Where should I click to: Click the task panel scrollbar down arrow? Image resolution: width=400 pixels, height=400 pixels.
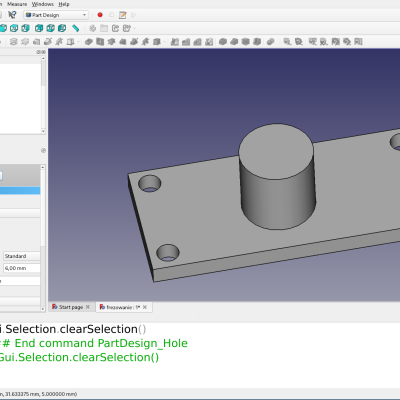(x=43, y=309)
